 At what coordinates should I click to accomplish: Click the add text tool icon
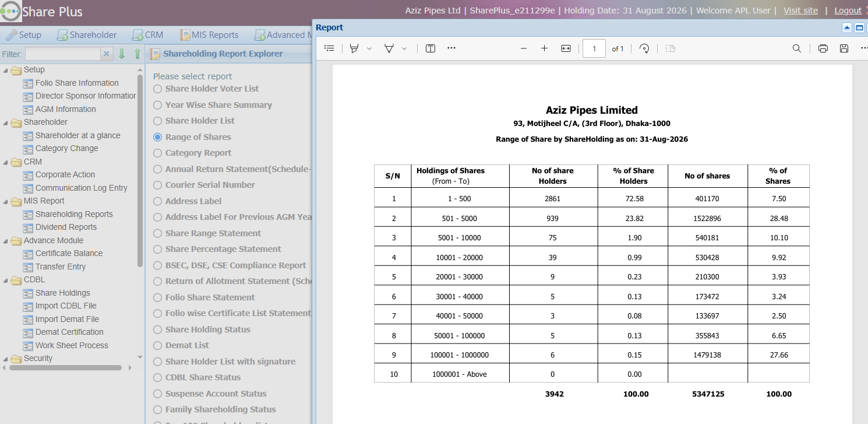(431, 48)
